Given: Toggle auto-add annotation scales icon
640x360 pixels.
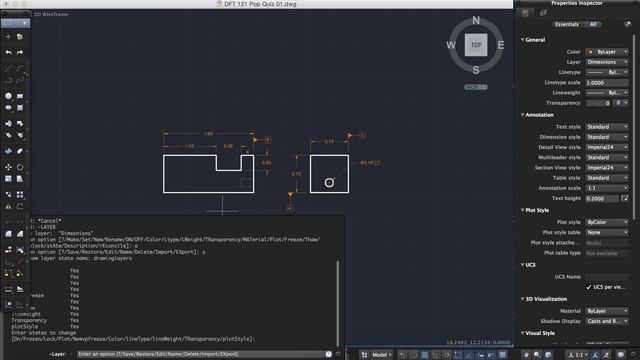Looking at the screenshot, I should [x=607, y=355].
